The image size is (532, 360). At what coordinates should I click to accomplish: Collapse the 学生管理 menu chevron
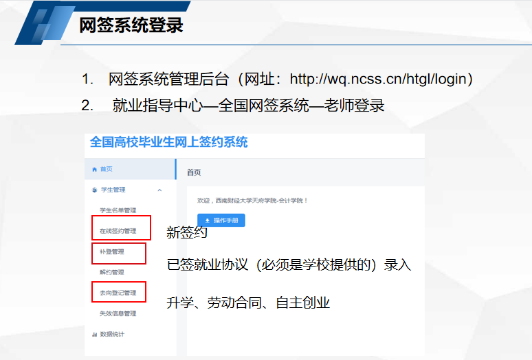159,190
